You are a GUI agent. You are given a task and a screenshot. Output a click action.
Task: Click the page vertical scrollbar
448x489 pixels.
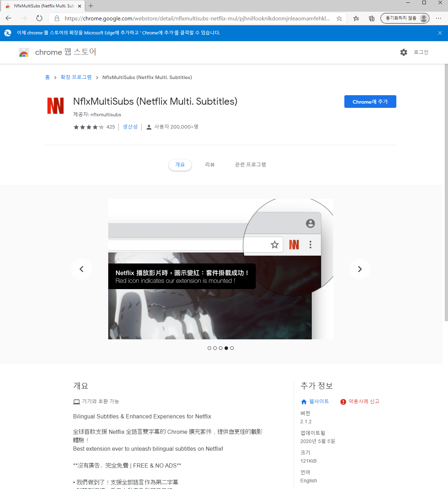point(446,193)
